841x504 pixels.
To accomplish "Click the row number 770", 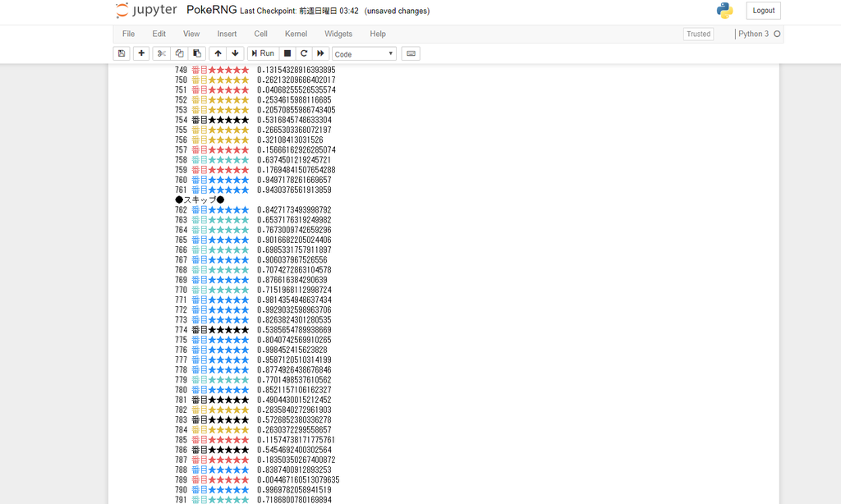I will point(181,290).
